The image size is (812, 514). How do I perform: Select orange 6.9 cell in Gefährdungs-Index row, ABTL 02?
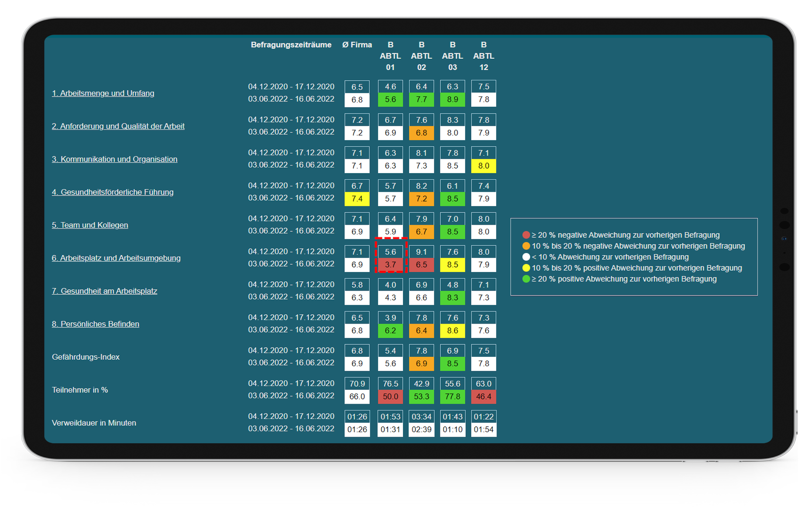click(422, 364)
